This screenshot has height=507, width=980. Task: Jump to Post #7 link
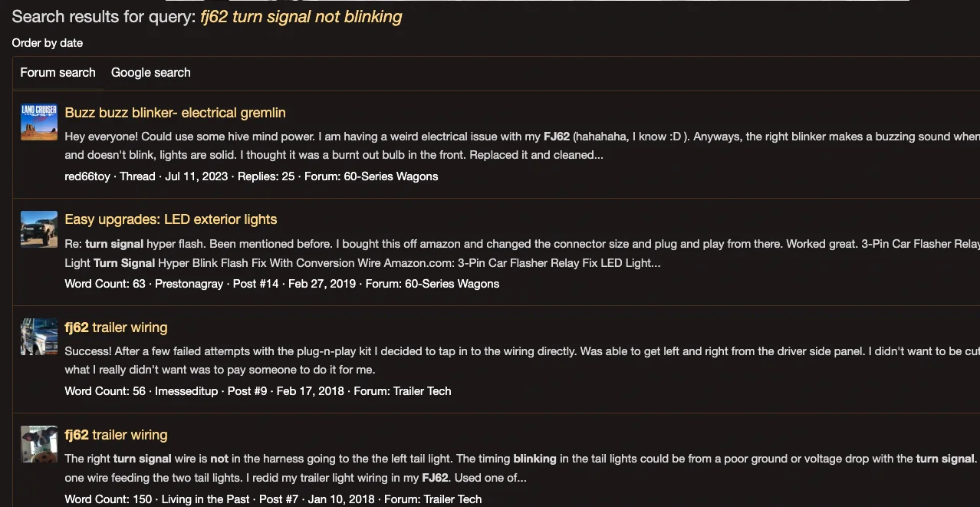coord(278,499)
